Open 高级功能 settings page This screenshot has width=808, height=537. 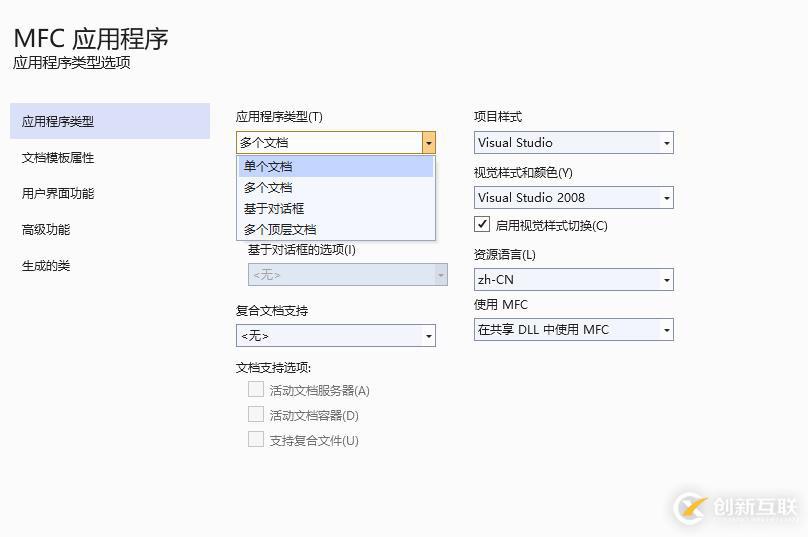pyautogui.click(x=46, y=229)
